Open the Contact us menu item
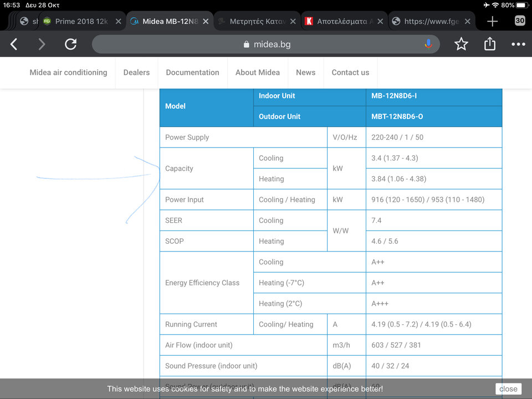Image resolution: width=532 pixels, height=399 pixels. [x=350, y=72]
